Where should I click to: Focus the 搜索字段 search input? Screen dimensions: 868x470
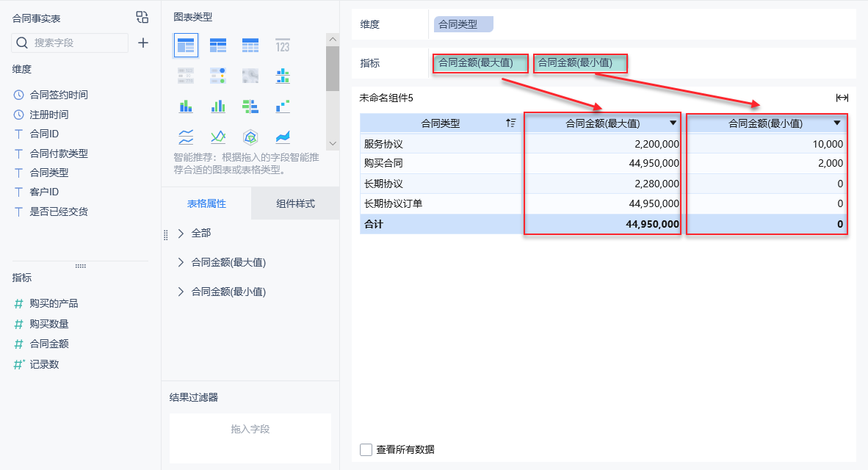click(x=70, y=43)
